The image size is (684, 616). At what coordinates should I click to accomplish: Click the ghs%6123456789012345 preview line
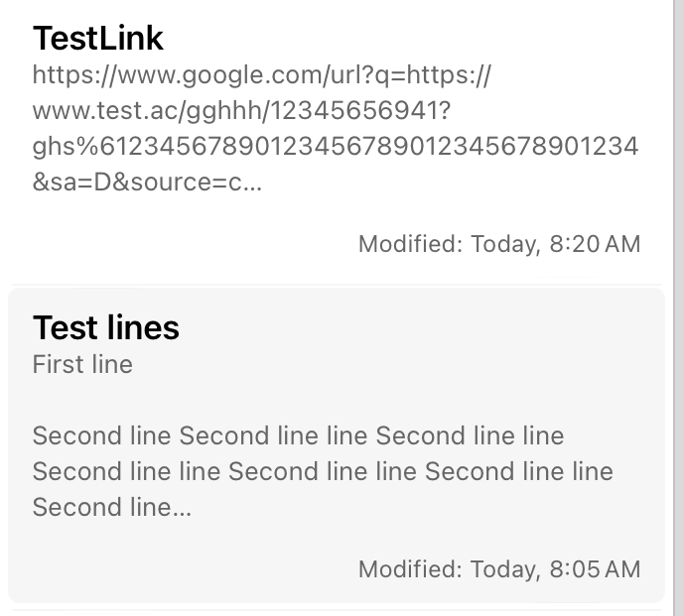tap(336, 147)
